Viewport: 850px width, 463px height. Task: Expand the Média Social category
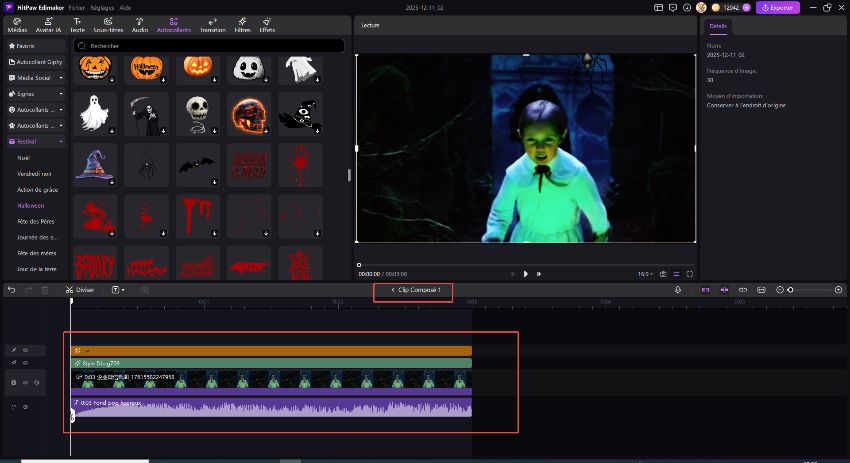[x=36, y=78]
